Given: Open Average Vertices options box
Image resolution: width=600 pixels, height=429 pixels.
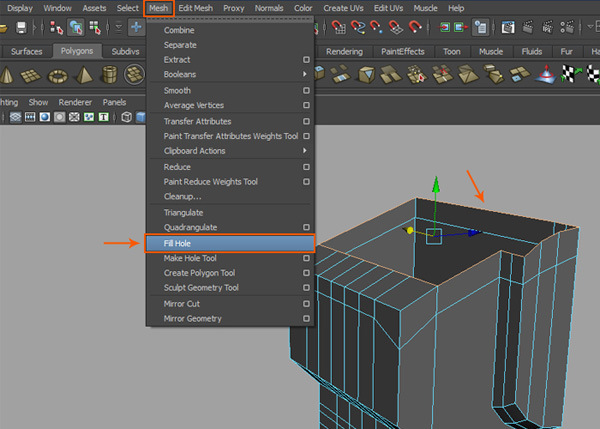Looking at the screenshot, I should click(306, 105).
